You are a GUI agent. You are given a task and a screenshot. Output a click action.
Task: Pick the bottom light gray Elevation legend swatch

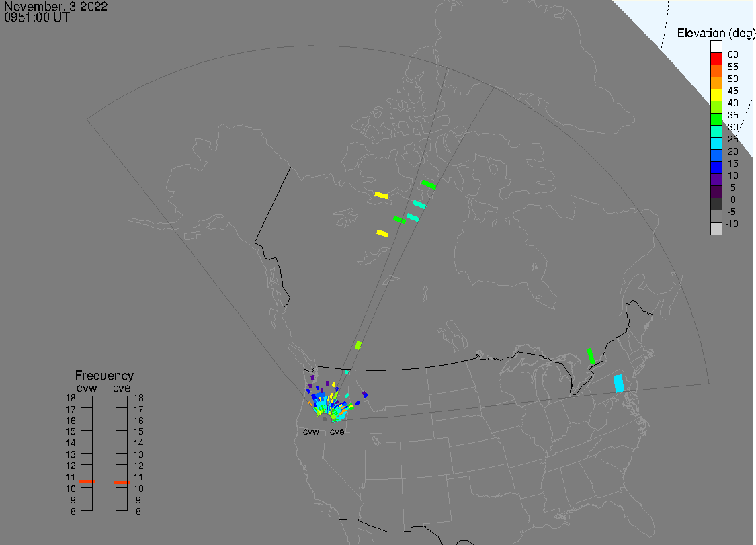click(716, 228)
